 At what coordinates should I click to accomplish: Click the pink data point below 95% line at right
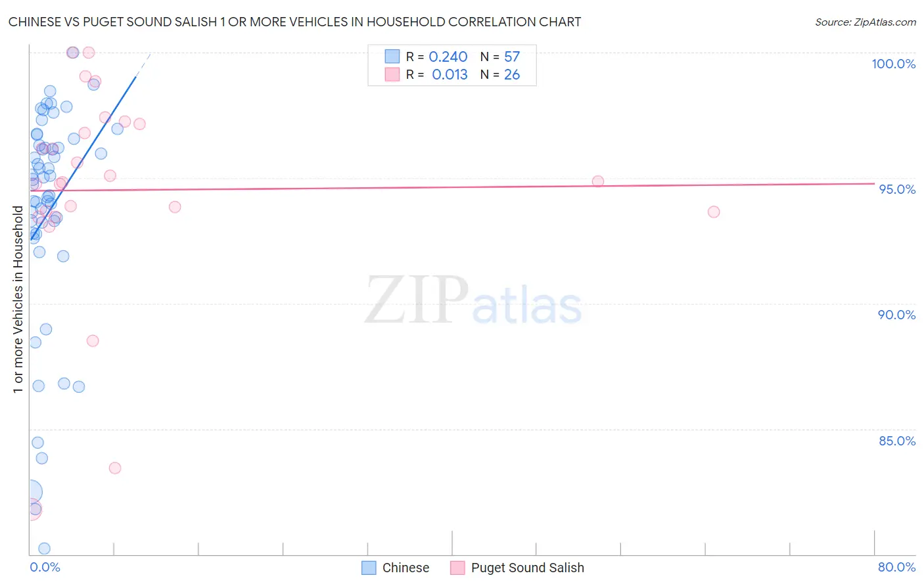coord(713,212)
